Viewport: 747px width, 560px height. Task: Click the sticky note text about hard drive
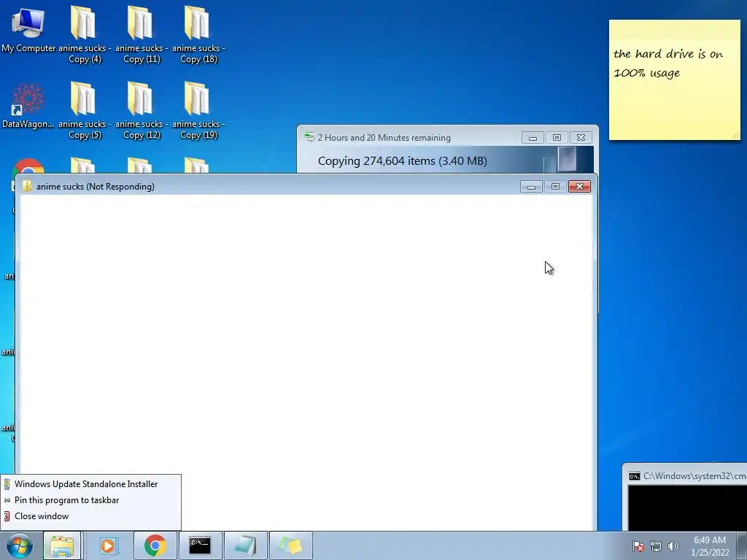click(668, 63)
